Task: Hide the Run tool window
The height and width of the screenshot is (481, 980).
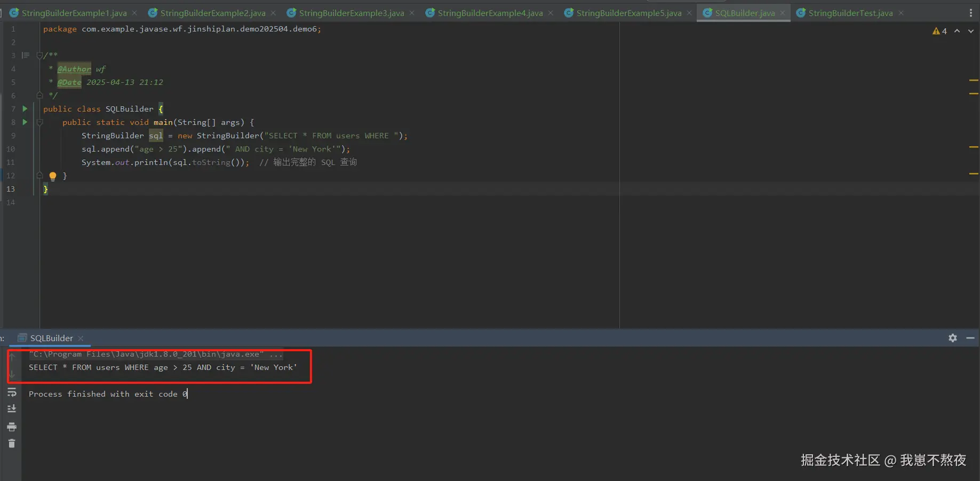Action: (x=970, y=338)
